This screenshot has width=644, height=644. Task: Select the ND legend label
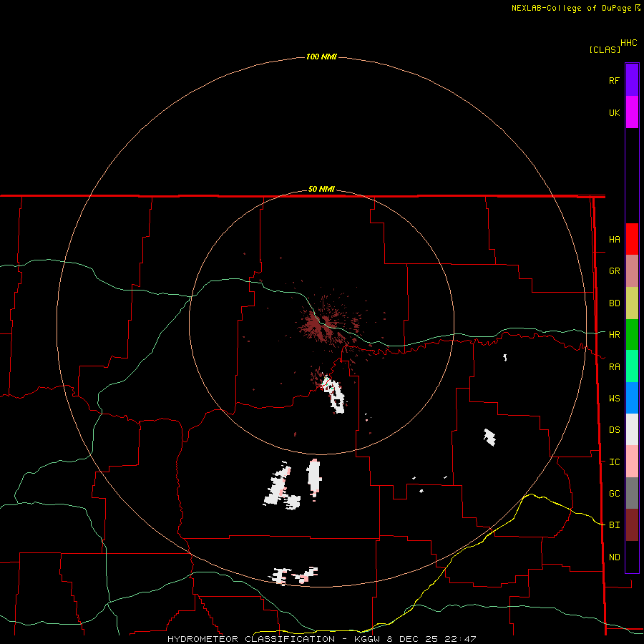[x=614, y=557]
